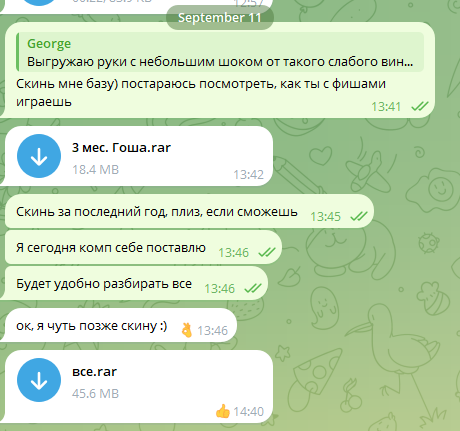Download the все.rar file
Screen dimensions: 460x431
coord(39,380)
